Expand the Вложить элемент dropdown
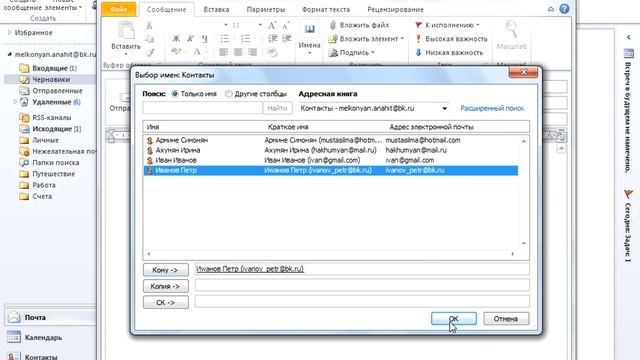 coord(402,39)
